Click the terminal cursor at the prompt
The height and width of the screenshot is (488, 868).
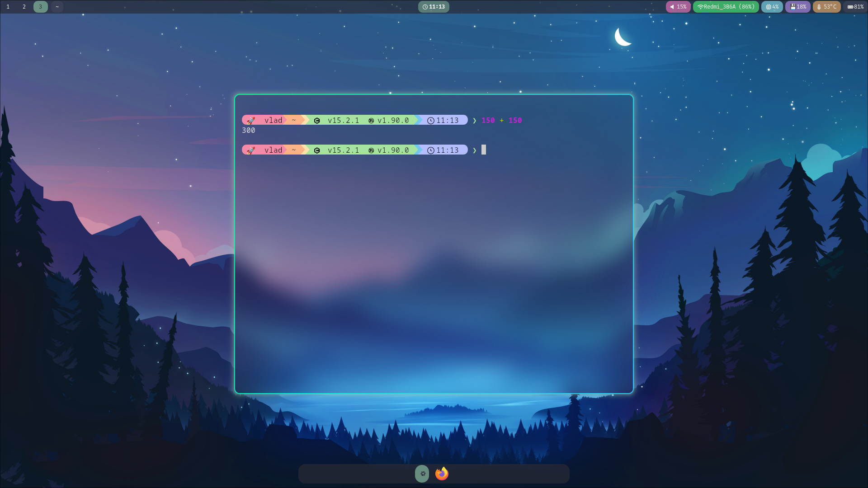[483, 150]
